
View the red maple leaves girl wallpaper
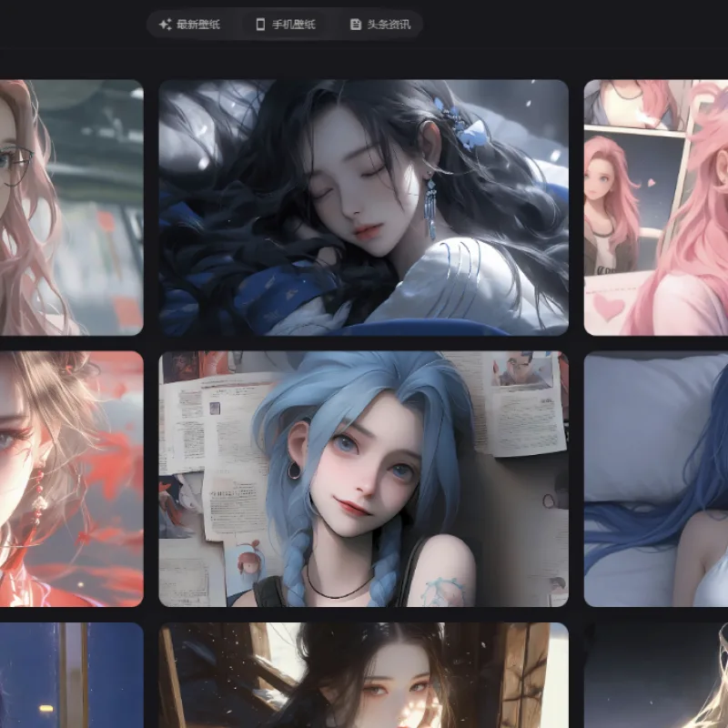(x=72, y=479)
